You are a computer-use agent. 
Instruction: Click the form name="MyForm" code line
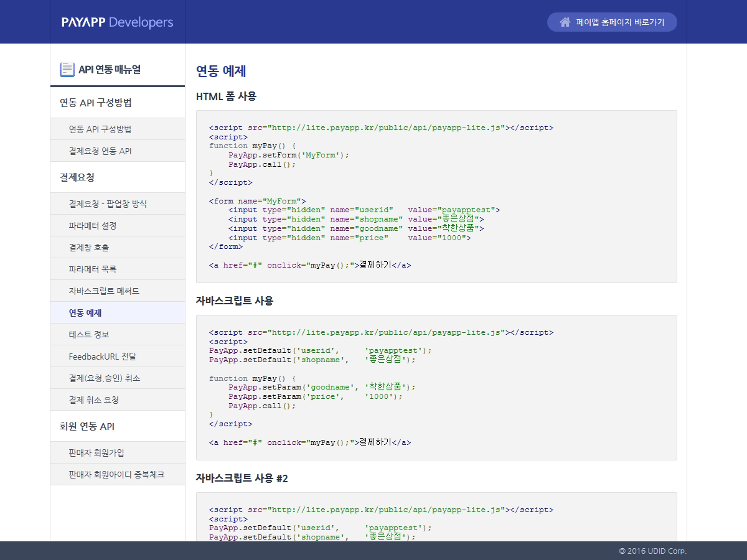[258, 201]
